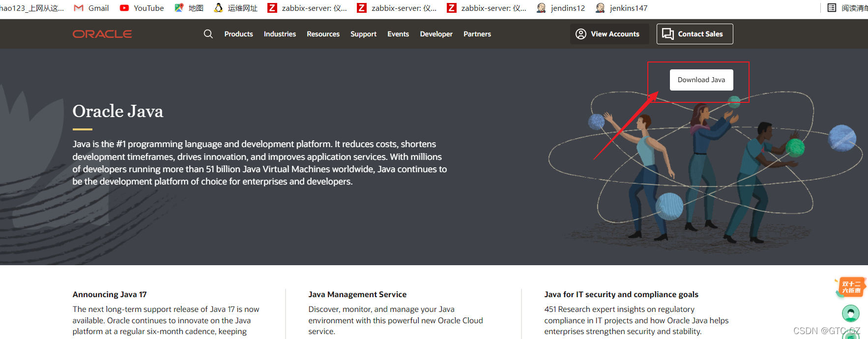
Task: Open the 运维网址 bookmark
Action: pos(236,8)
